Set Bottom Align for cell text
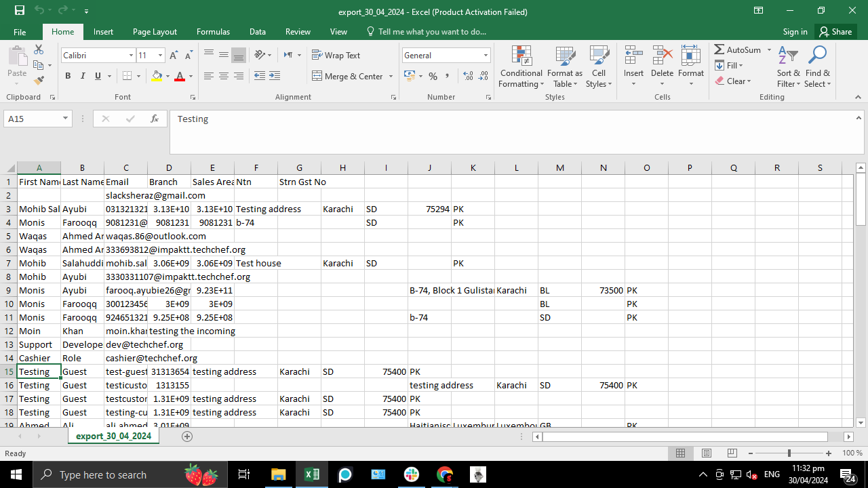 pyautogui.click(x=238, y=55)
